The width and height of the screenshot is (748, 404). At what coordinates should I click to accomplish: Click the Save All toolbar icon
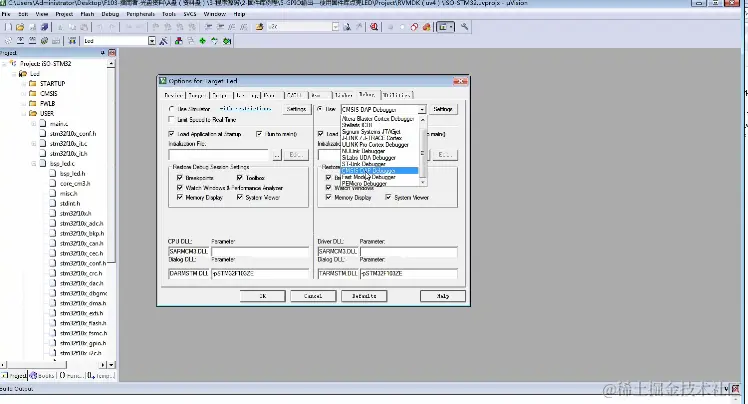pos(44,27)
